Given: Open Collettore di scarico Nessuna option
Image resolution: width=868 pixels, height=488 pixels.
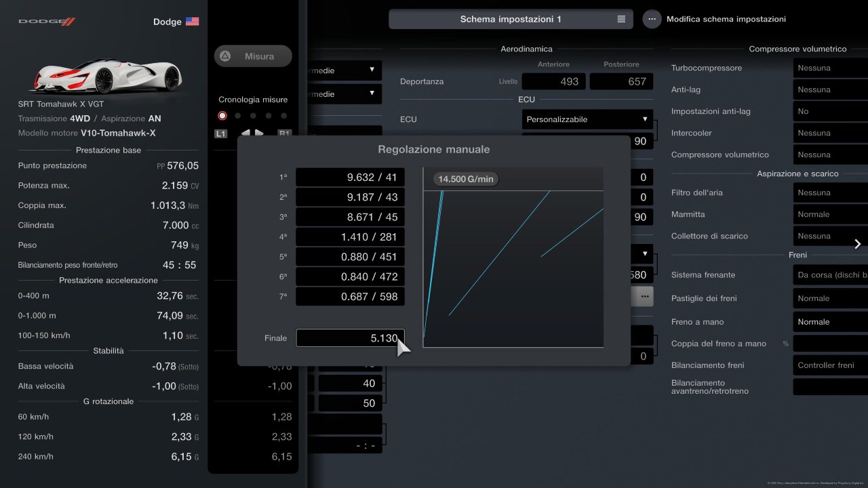Looking at the screenshot, I should pyautogui.click(x=831, y=236).
